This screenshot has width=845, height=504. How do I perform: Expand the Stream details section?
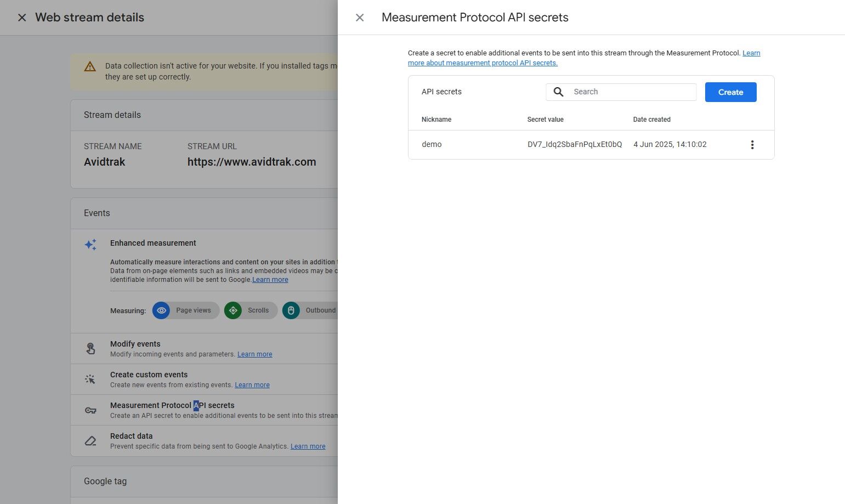[x=112, y=115]
